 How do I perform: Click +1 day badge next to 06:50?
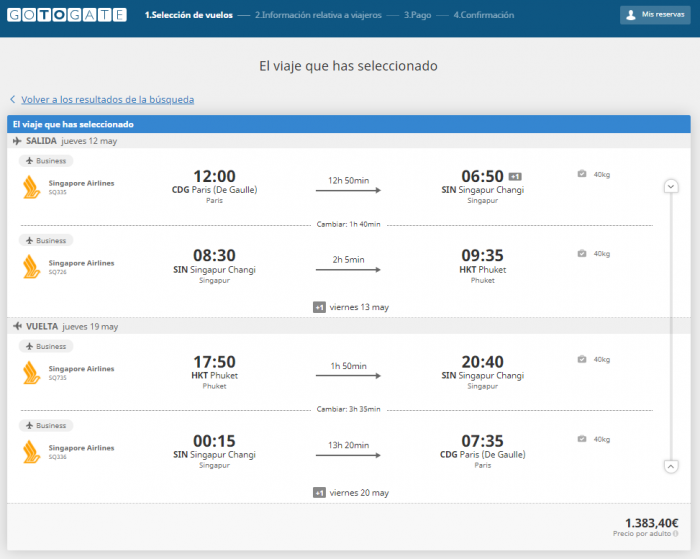coord(515,176)
